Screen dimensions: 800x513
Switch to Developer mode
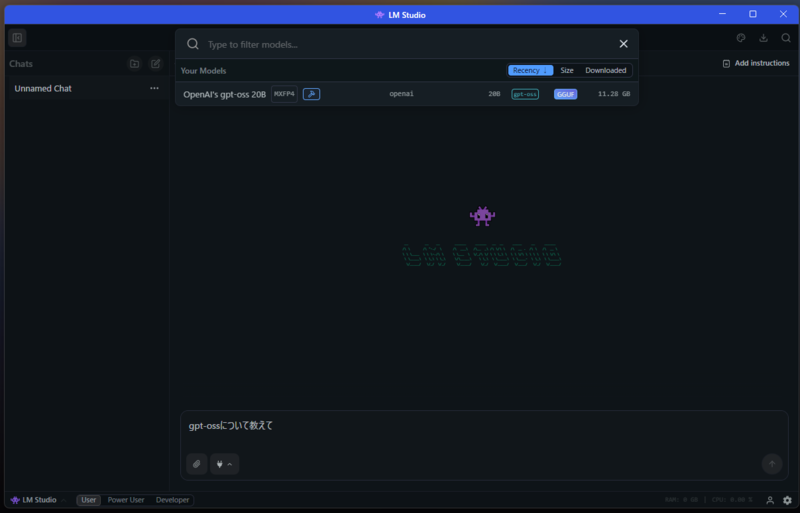coord(172,500)
